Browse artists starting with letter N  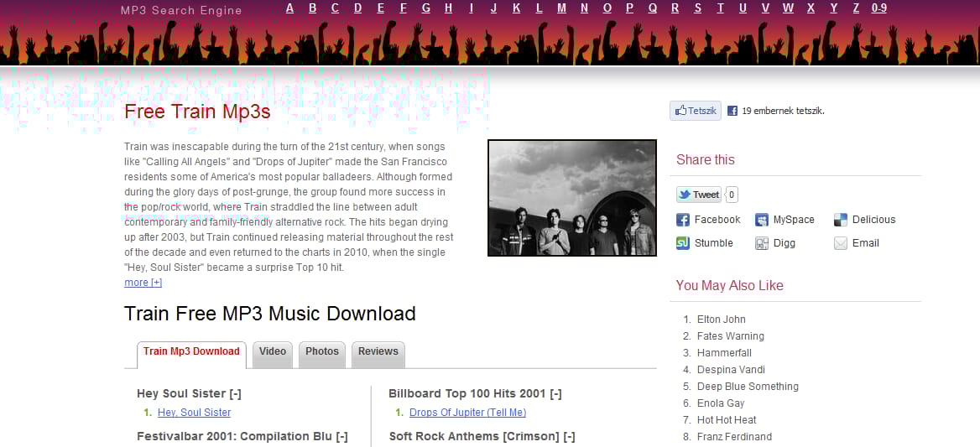click(584, 8)
